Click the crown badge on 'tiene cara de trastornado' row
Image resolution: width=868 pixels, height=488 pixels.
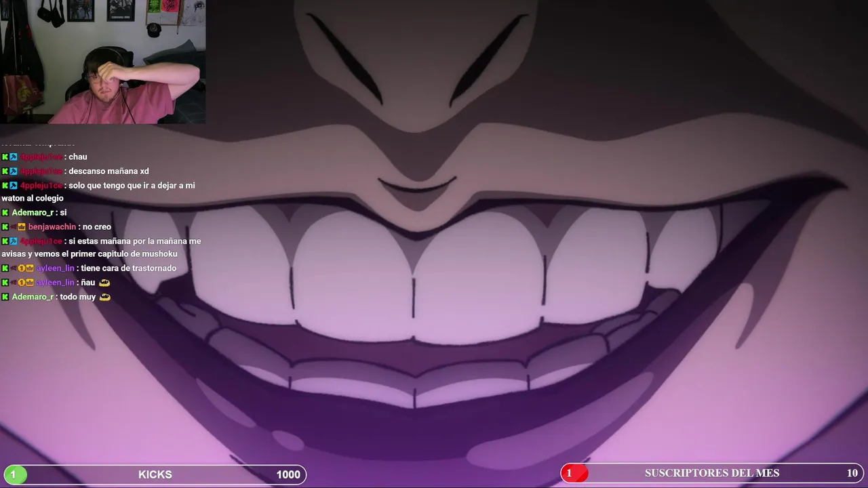coord(30,268)
